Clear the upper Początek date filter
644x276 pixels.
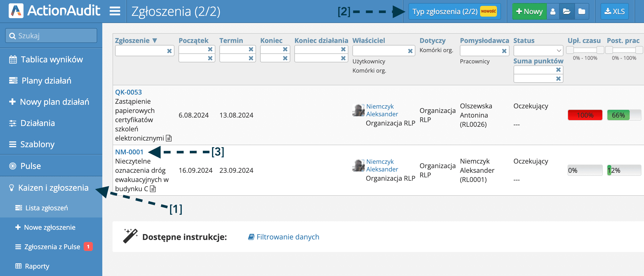coord(210,49)
